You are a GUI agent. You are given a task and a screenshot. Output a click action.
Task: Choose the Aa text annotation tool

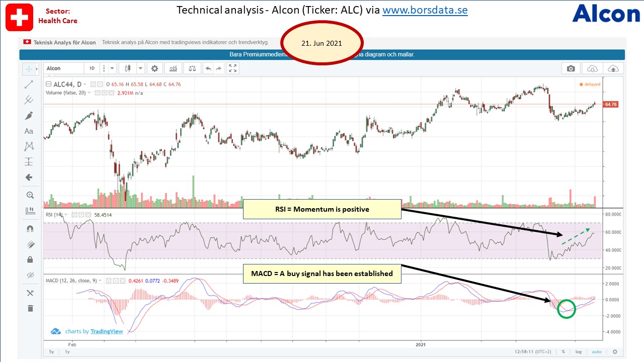(29, 131)
